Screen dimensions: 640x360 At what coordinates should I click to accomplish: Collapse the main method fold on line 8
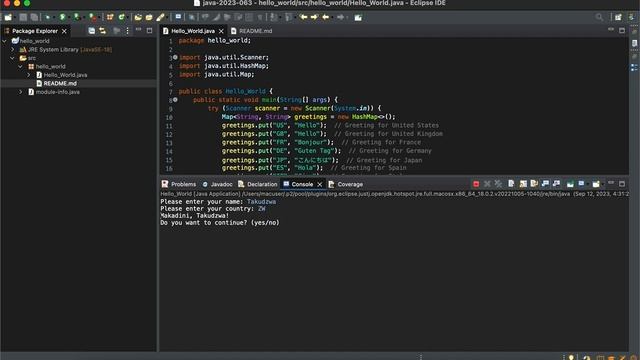point(175,100)
